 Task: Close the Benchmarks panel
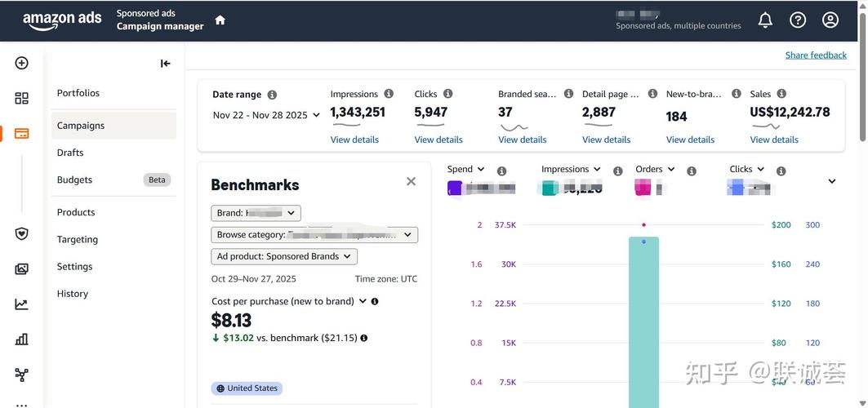(x=411, y=181)
